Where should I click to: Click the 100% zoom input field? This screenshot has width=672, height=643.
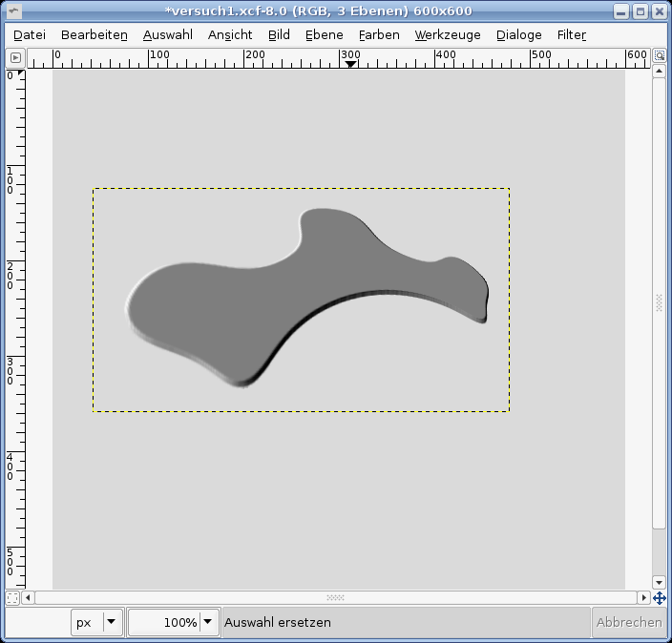coord(164,622)
